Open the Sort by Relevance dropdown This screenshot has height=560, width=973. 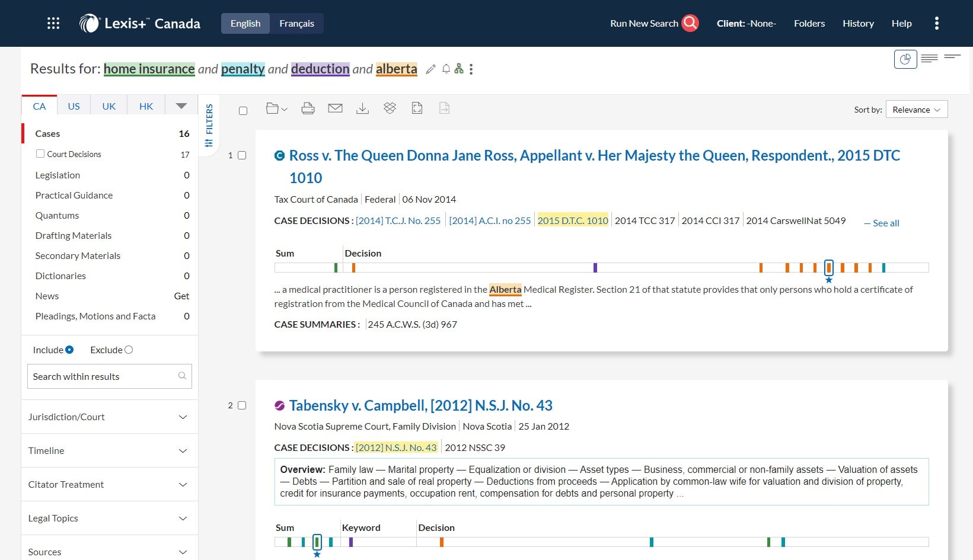[x=916, y=110]
